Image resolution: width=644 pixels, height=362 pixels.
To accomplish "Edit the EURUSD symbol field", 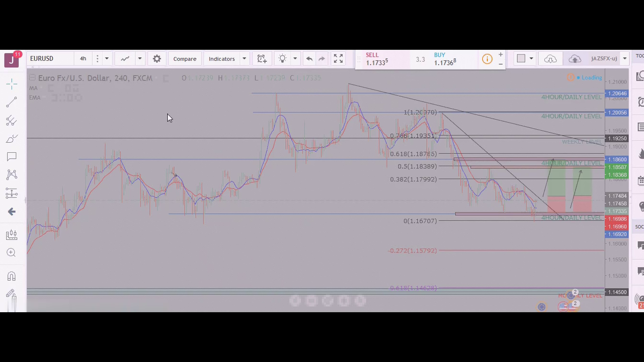I will point(49,59).
